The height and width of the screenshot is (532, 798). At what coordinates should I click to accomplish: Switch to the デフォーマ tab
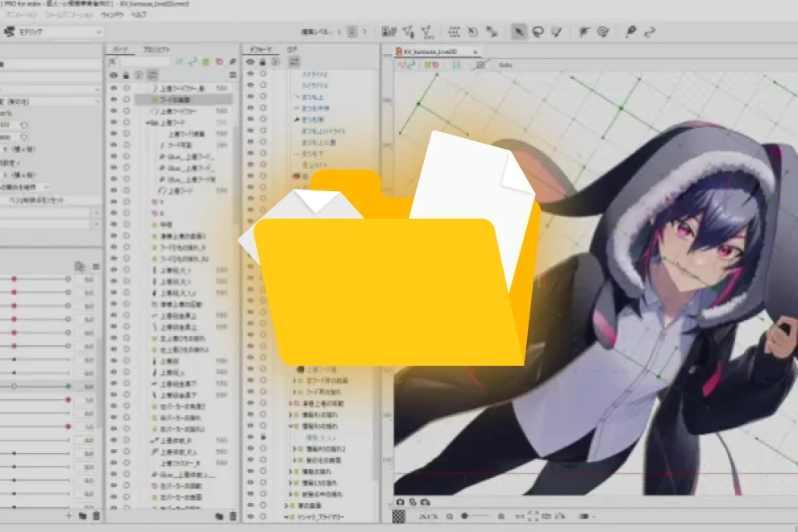(x=260, y=49)
